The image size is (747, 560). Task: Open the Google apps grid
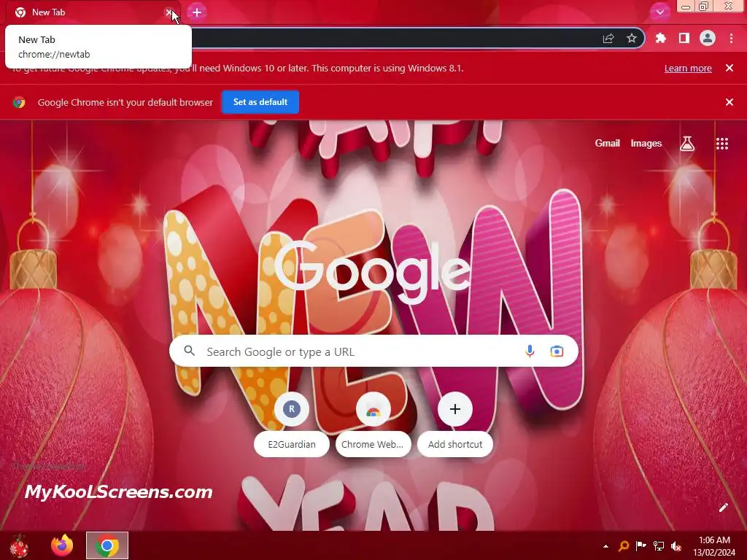722,144
